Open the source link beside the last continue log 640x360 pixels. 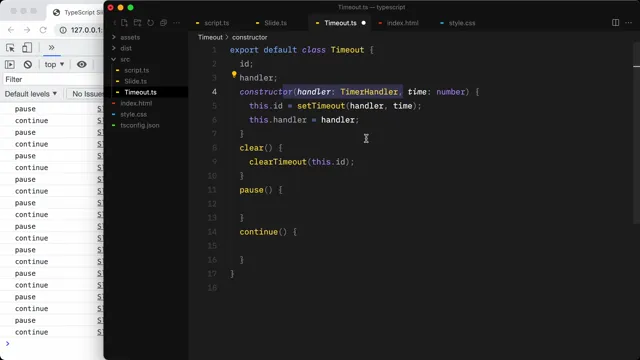pyautogui.click(x=100, y=332)
